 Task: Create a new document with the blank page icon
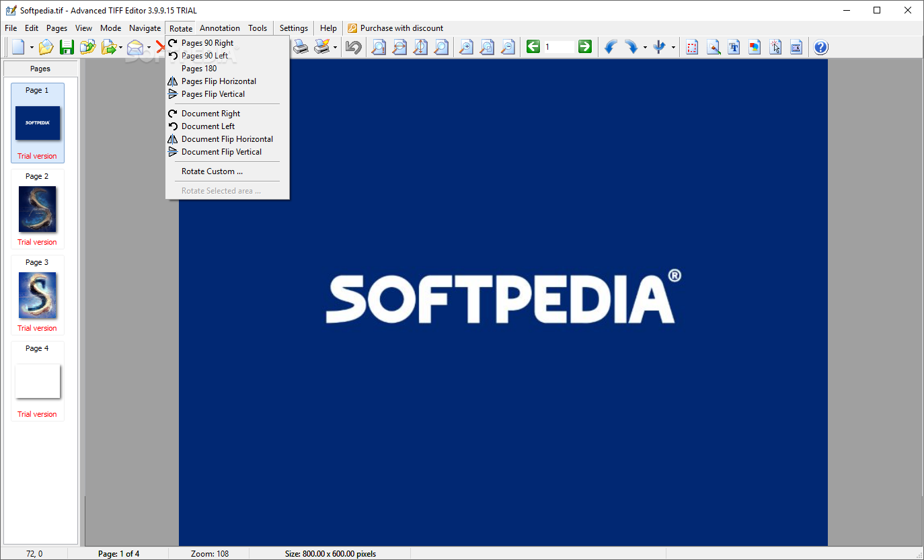point(18,47)
